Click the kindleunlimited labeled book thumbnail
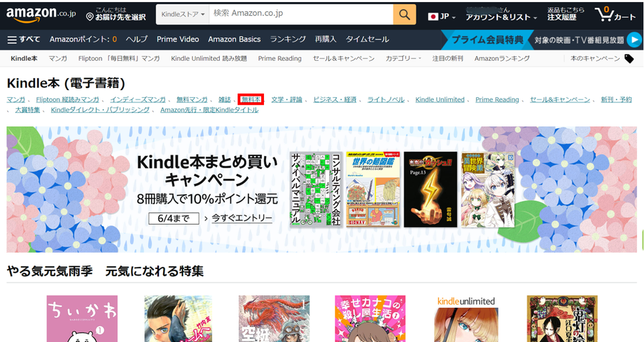 tap(466, 318)
